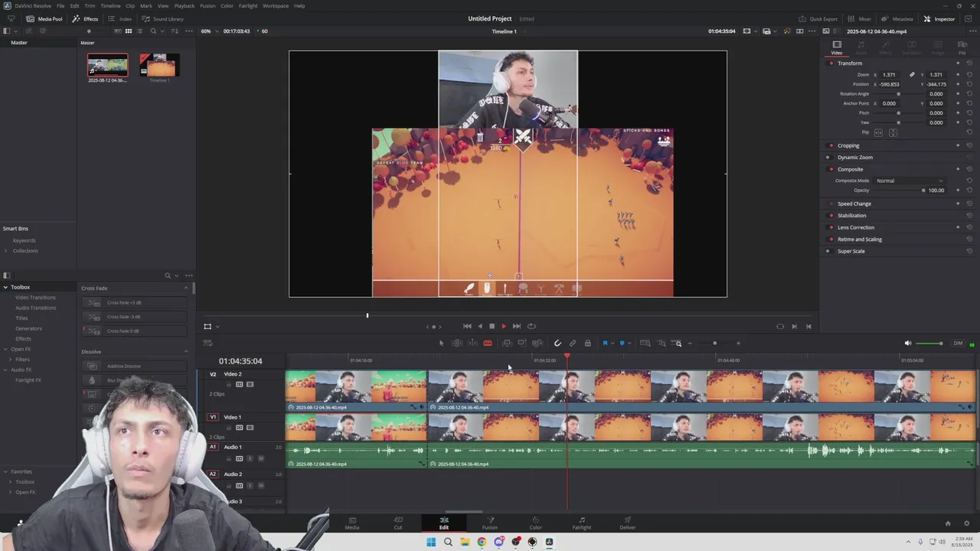Open the Workspace menu
This screenshot has height=551, width=980.
pos(276,5)
